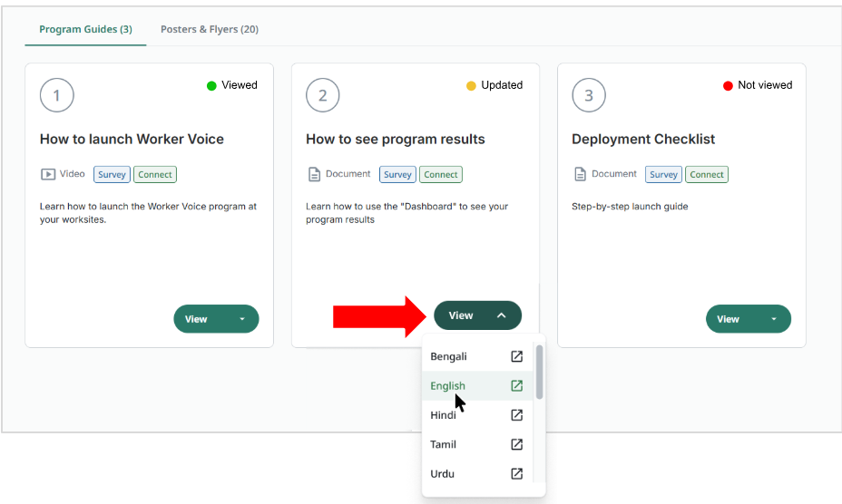Open Bengali external link icon
842x504 pixels.
(x=516, y=356)
